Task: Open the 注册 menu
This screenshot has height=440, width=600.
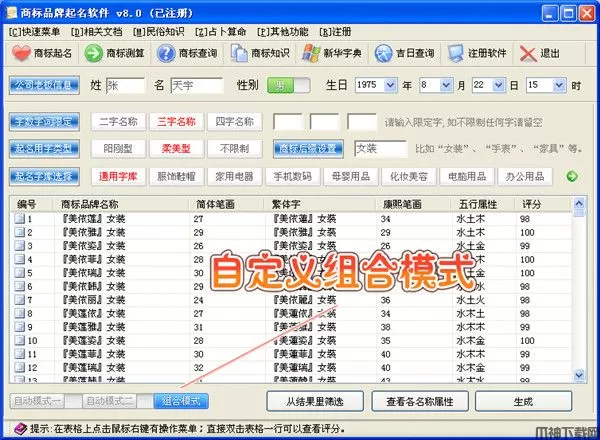Action: click(335, 32)
